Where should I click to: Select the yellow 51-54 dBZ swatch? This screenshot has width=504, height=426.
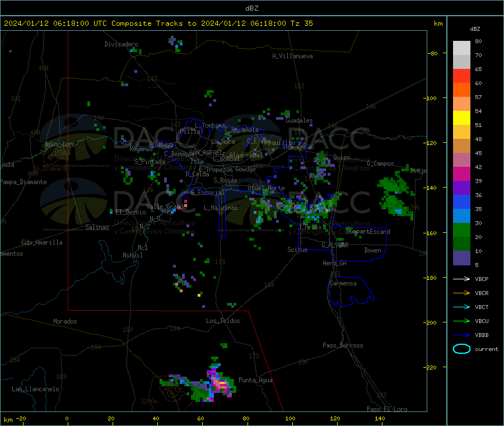pyautogui.click(x=461, y=118)
